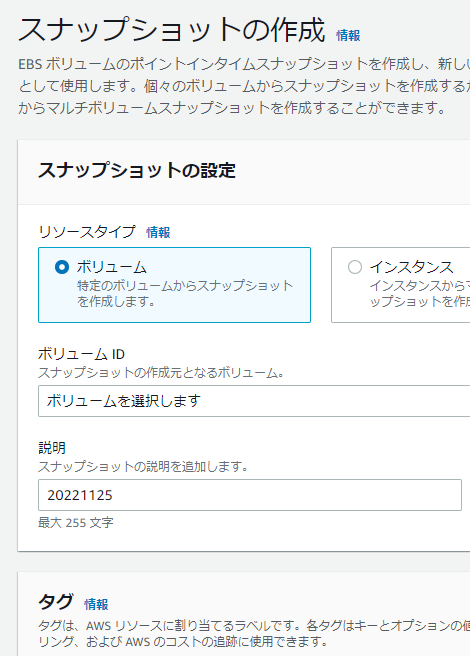Click the 最大 255 文字 hint text

(x=76, y=523)
